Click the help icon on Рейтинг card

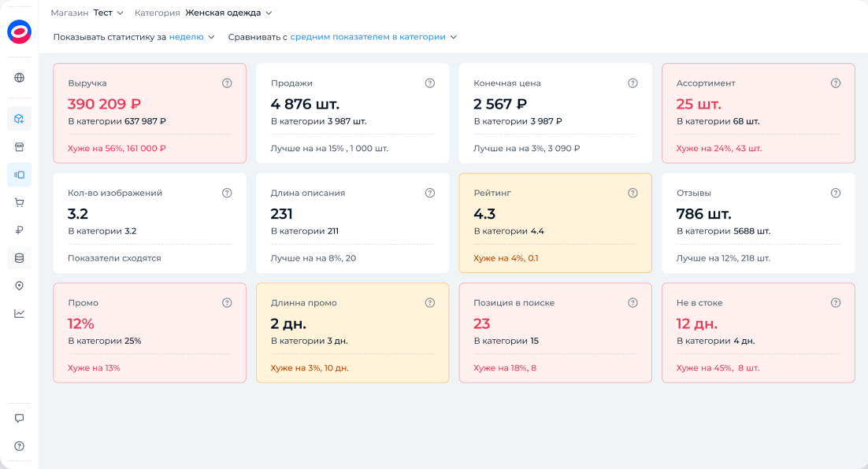point(632,193)
